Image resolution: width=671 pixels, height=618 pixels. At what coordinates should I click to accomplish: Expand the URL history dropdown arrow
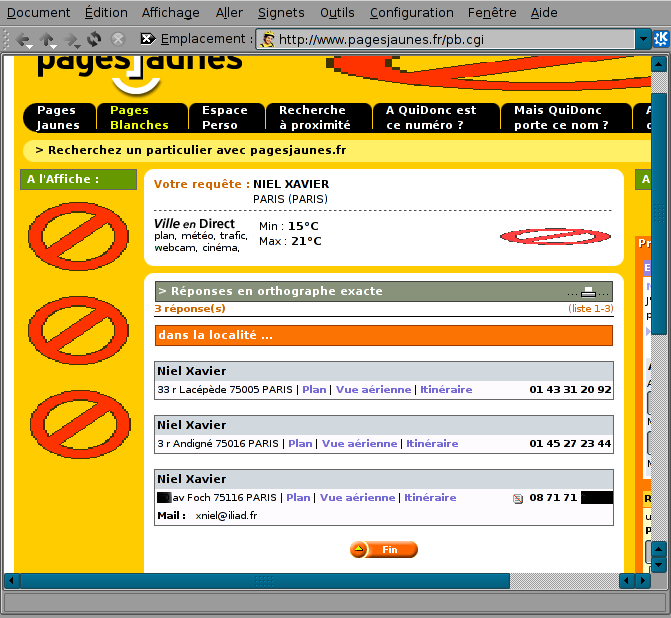[x=643, y=40]
